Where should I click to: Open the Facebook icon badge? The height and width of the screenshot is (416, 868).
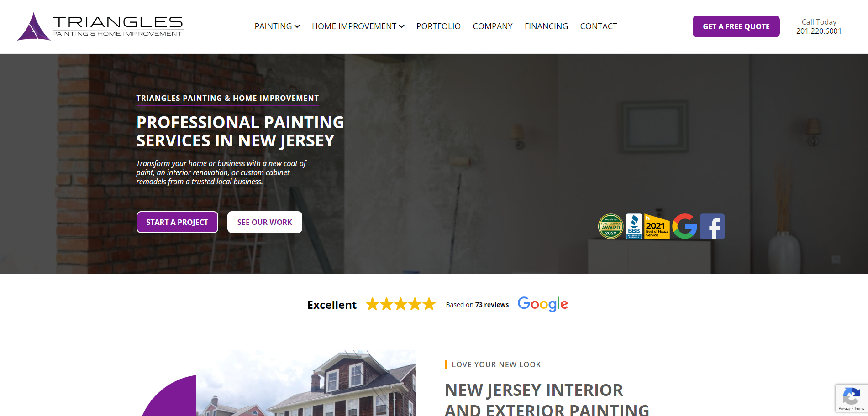click(x=712, y=226)
